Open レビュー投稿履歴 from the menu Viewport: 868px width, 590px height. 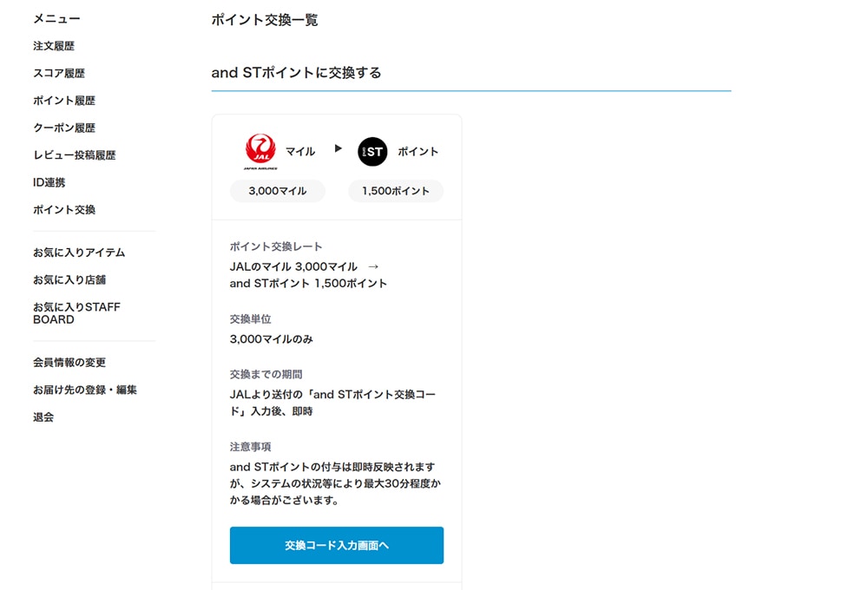pyautogui.click(x=74, y=155)
